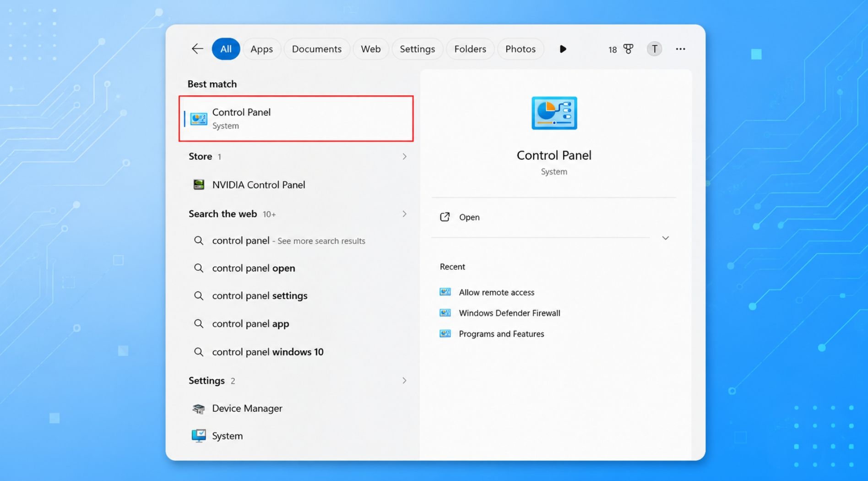Click the open-external icon next to Open
This screenshot has width=868, height=481.
pos(445,217)
